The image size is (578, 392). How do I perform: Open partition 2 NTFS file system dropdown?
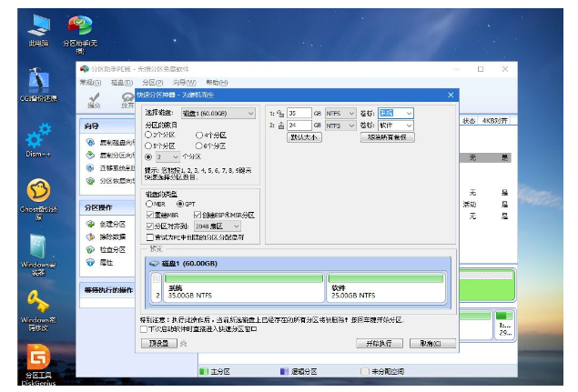point(340,126)
